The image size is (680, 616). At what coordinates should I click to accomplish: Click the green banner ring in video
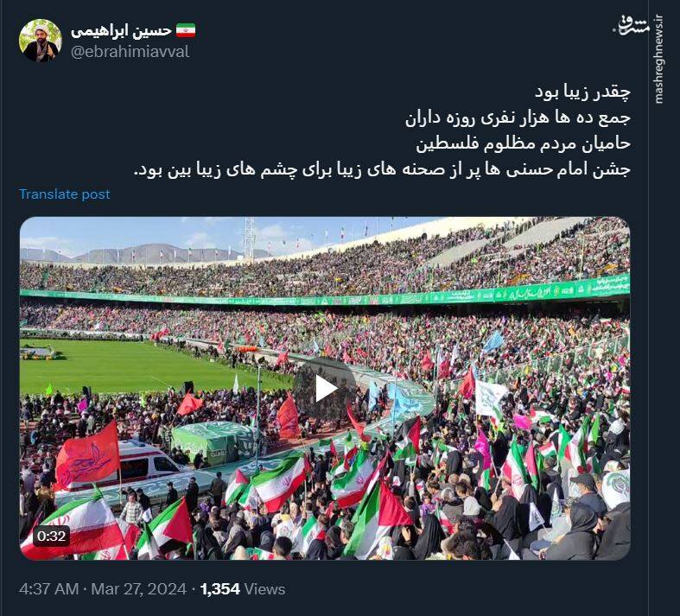click(325, 297)
